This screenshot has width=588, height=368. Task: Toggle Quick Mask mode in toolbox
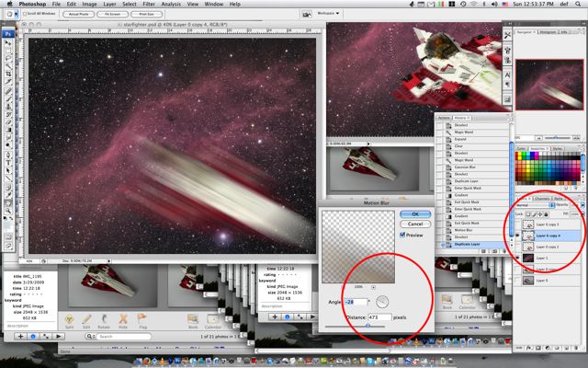[8, 237]
